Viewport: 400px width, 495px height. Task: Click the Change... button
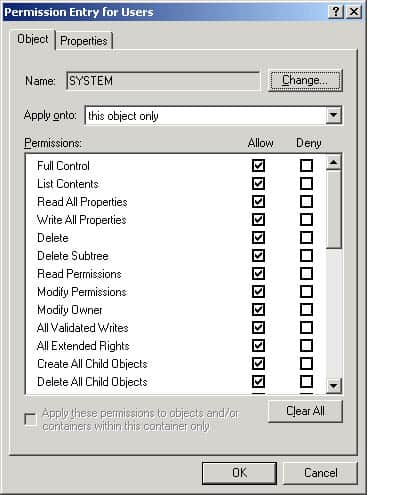point(305,80)
